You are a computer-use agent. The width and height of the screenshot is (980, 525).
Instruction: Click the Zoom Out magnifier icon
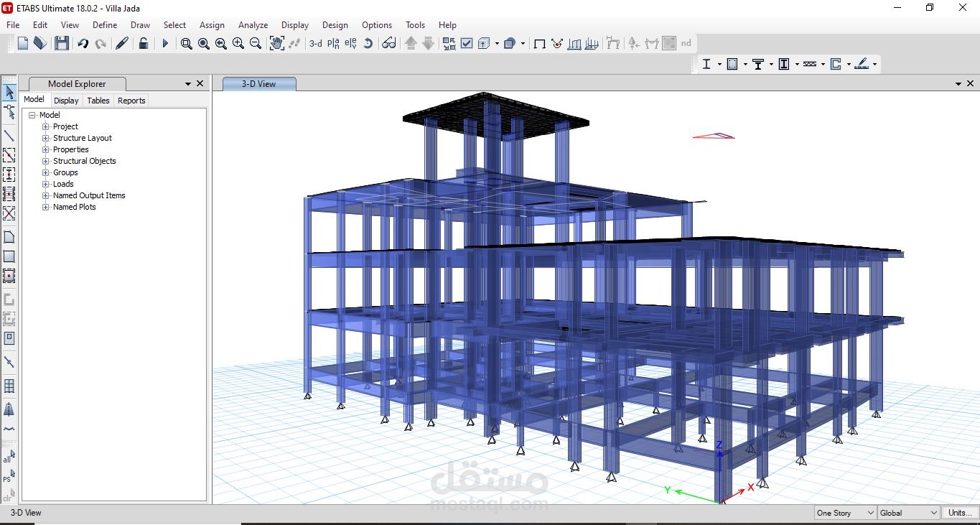pos(255,44)
